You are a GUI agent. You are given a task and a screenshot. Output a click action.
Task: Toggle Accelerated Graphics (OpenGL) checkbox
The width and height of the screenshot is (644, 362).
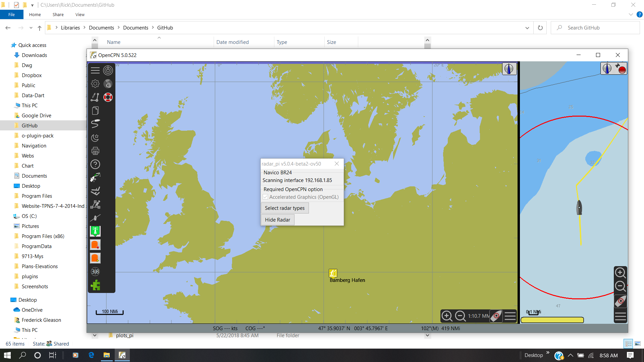pos(265,197)
